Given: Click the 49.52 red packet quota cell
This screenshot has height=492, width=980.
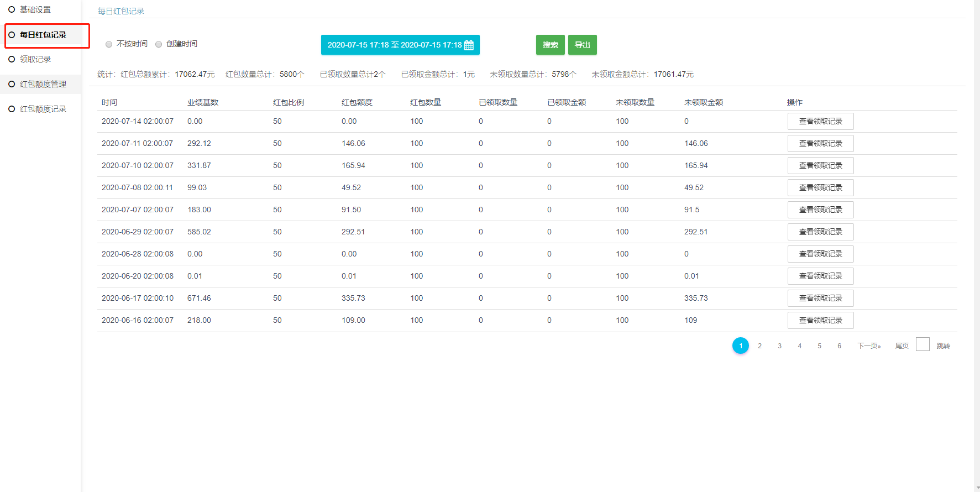Looking at the screenshot, I should coord(351,187).
